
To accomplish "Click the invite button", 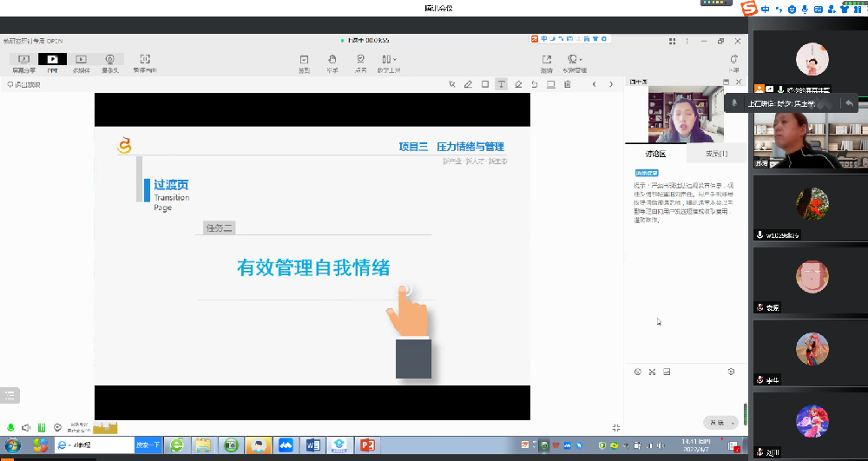I will tap(546, 63).
